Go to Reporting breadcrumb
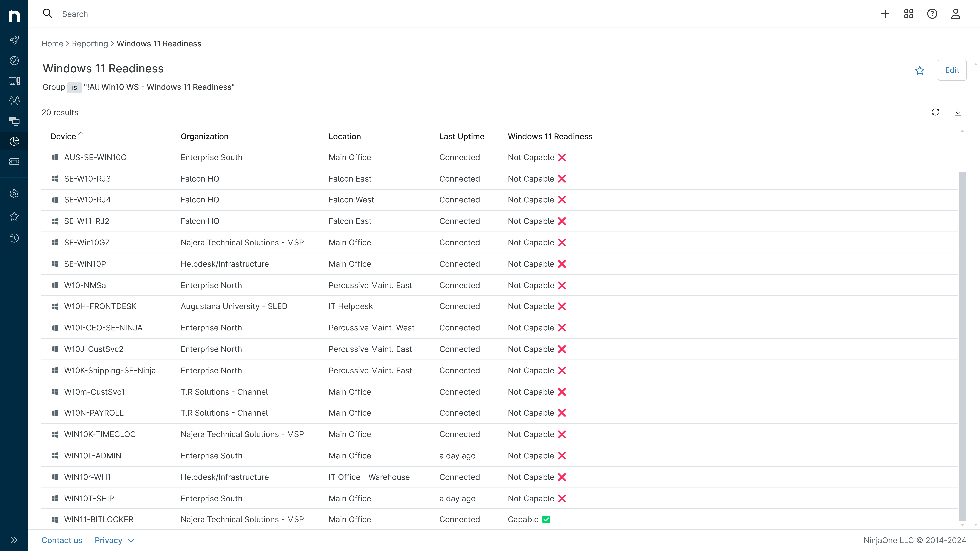 90,44
